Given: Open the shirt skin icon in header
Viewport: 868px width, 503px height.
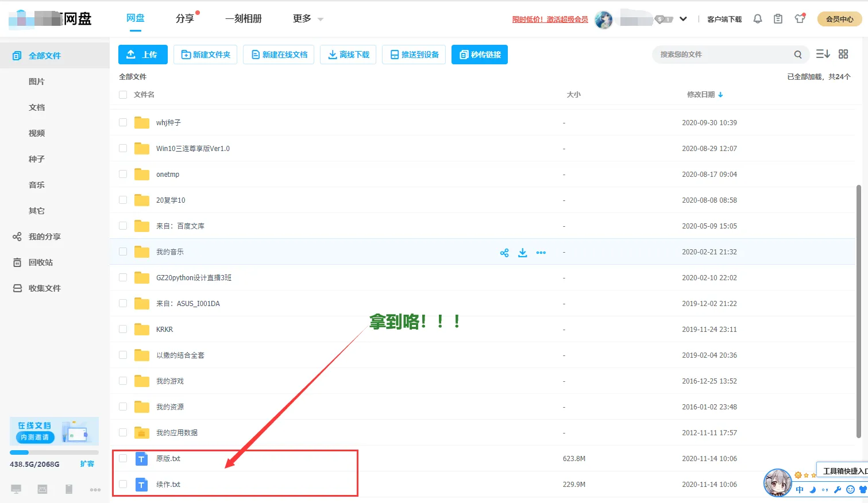Looking at the screenshot, I should point(800,19).
